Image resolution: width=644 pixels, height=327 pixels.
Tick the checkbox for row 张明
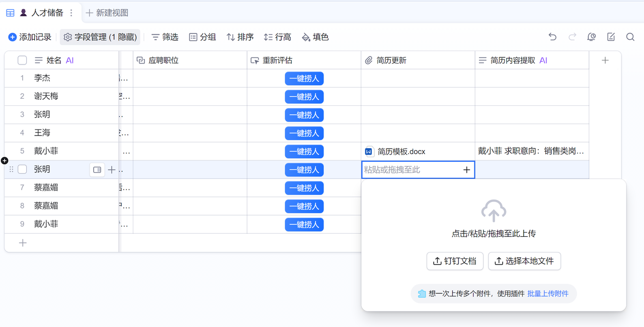tap(22, 170)
